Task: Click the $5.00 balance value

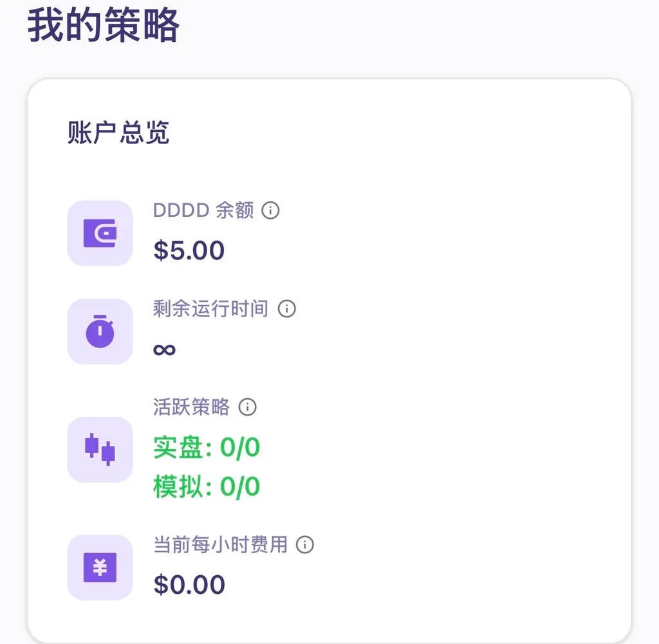Action: pos(188,250)
